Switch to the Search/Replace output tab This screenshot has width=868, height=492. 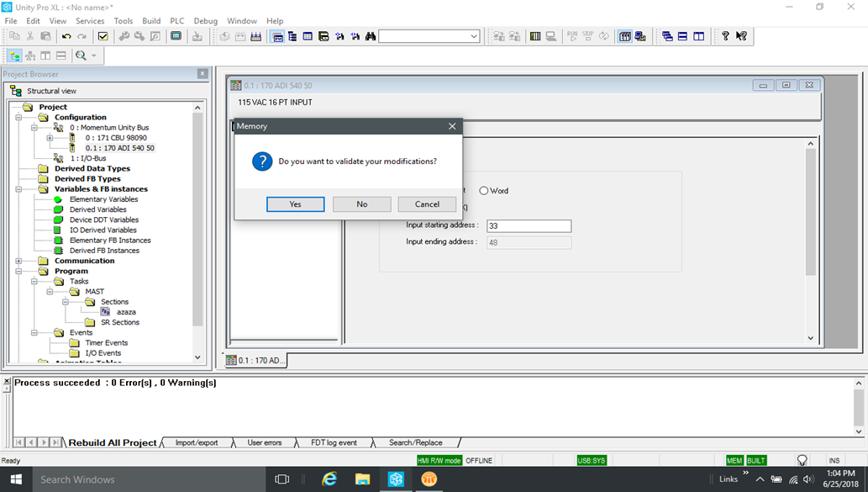click(416, 442)
